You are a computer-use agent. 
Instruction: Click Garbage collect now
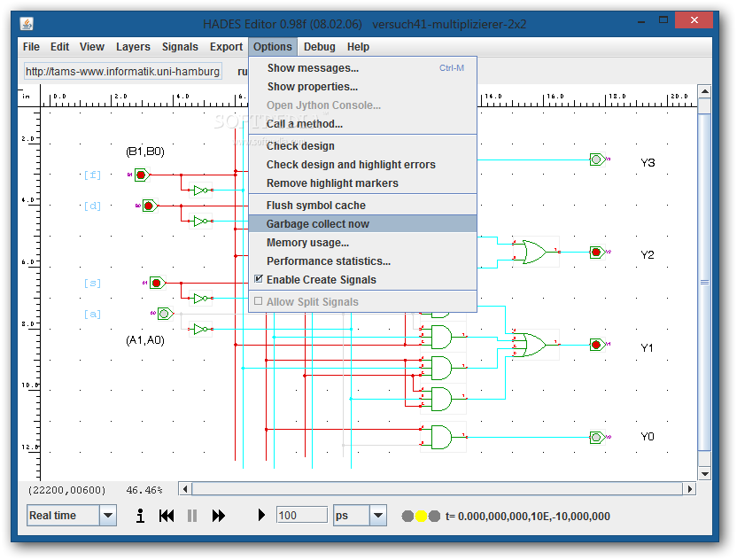pyautogui.click(x=363, y=224)
